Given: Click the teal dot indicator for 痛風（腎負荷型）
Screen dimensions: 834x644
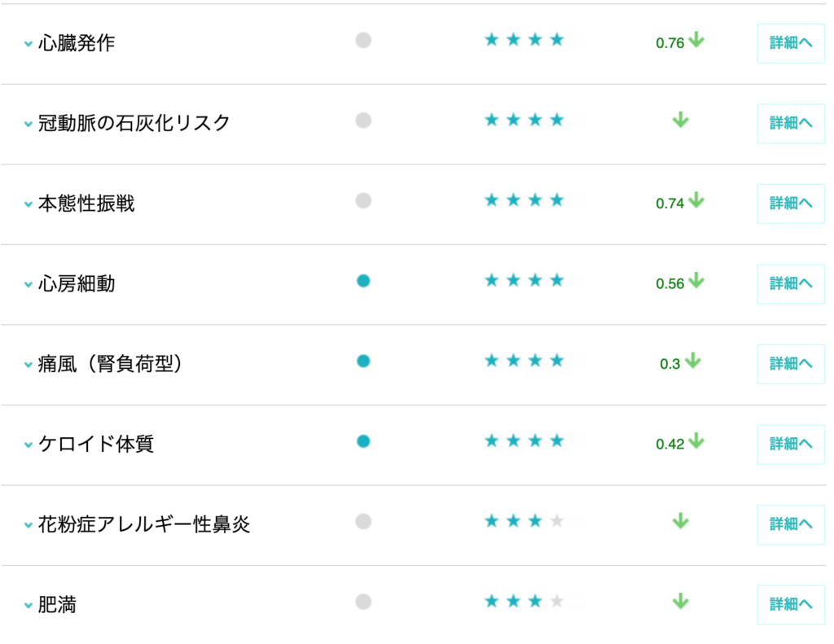Looking at the screenshot, I should [x=363, y=361].
